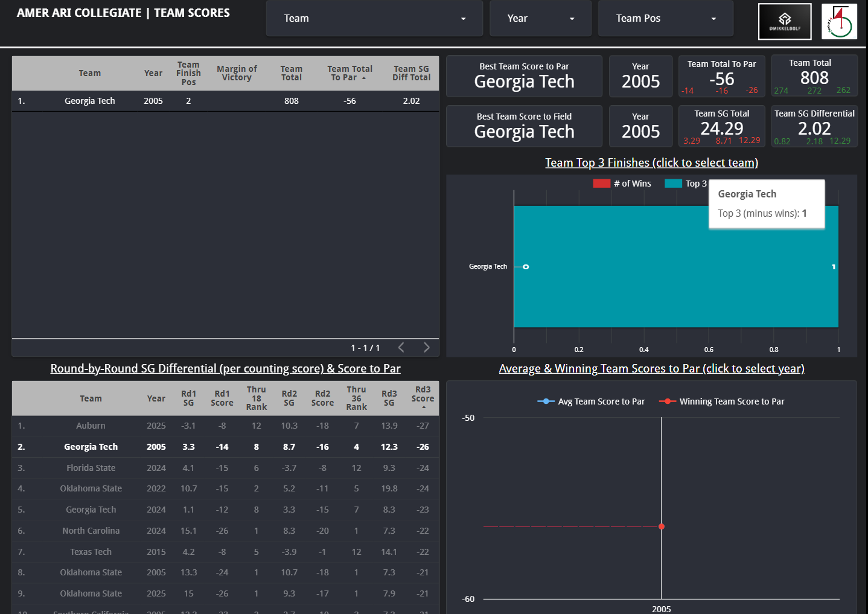This screenshot has height=614, width=868.
Task: Go to previous page of team table
Action: pyautogui.click(x=401, y=347)
